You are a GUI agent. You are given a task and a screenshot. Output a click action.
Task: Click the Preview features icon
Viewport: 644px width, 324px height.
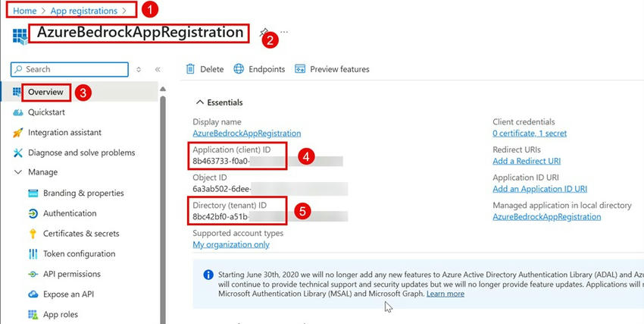(x=300, y=68)
